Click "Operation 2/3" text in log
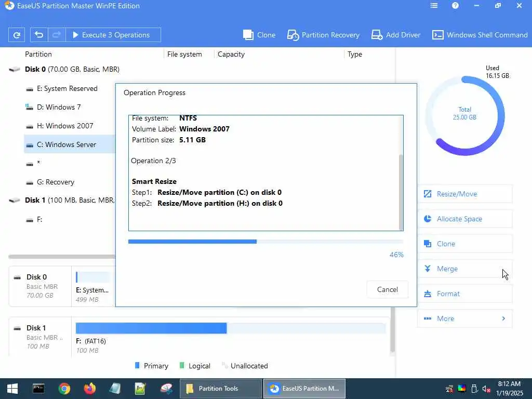 coord(153,161)
